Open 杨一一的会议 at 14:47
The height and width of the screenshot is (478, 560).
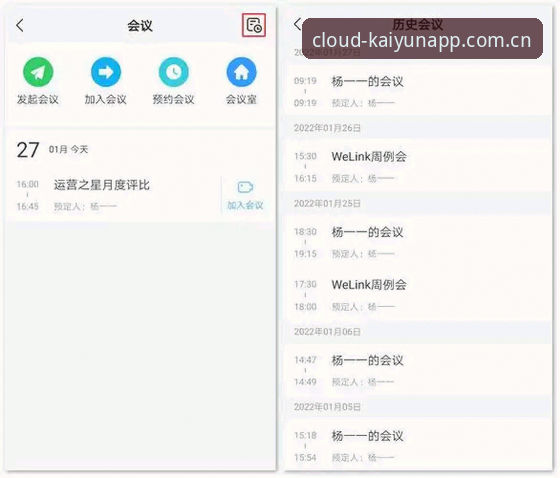pyautogui.click(x=418, y=370)
